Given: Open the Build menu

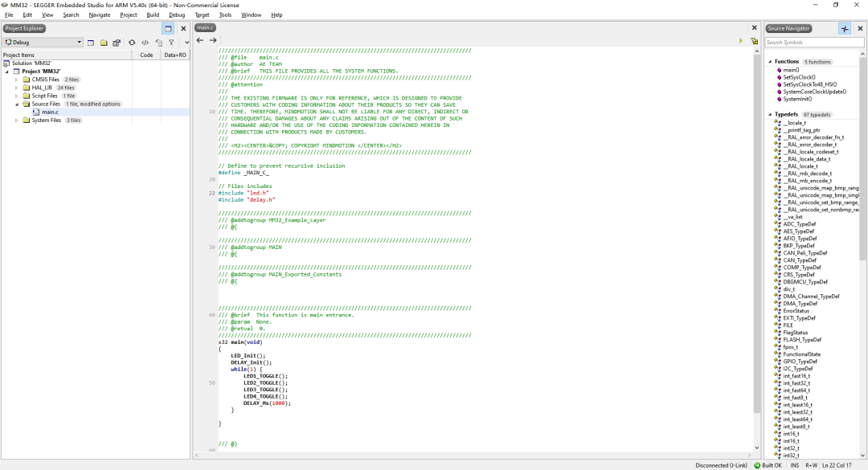Looking at the screenshot, I should 153,15.
